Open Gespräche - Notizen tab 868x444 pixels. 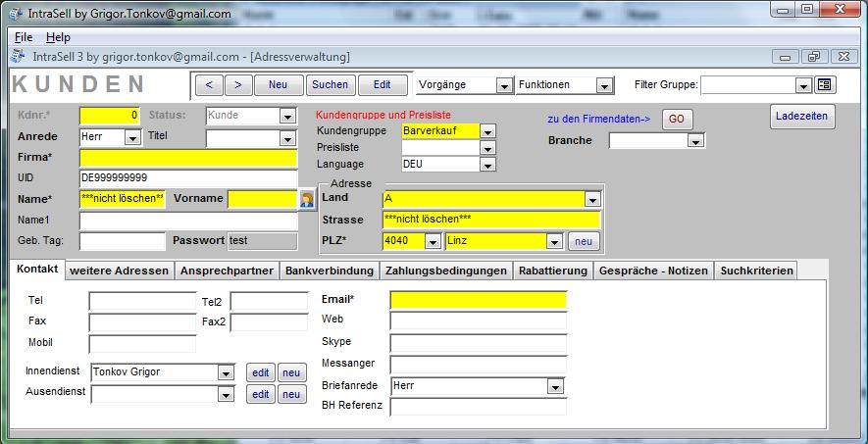[x=654, y=271]
